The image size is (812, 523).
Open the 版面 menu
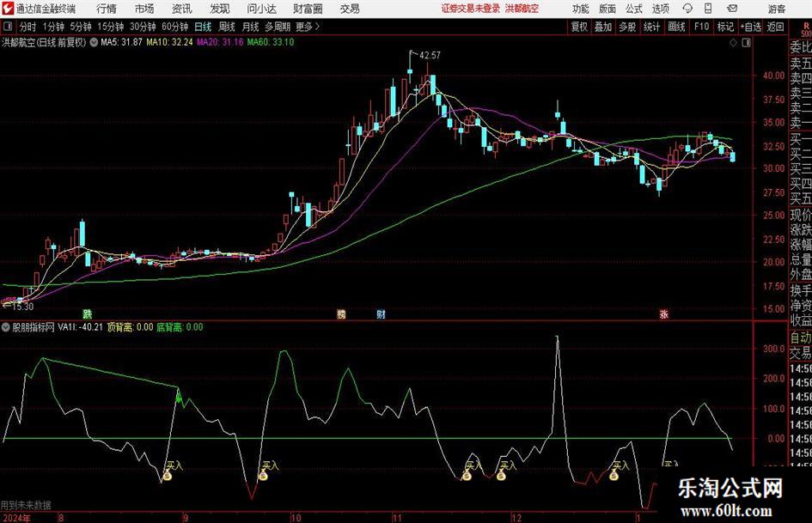pyautogui.click(x=607, y=9)
